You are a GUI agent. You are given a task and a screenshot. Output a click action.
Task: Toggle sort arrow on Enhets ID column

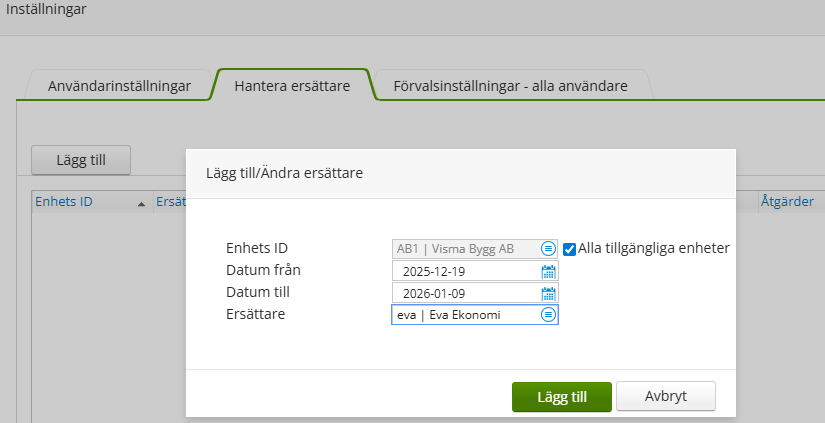(x=141, y=204)
